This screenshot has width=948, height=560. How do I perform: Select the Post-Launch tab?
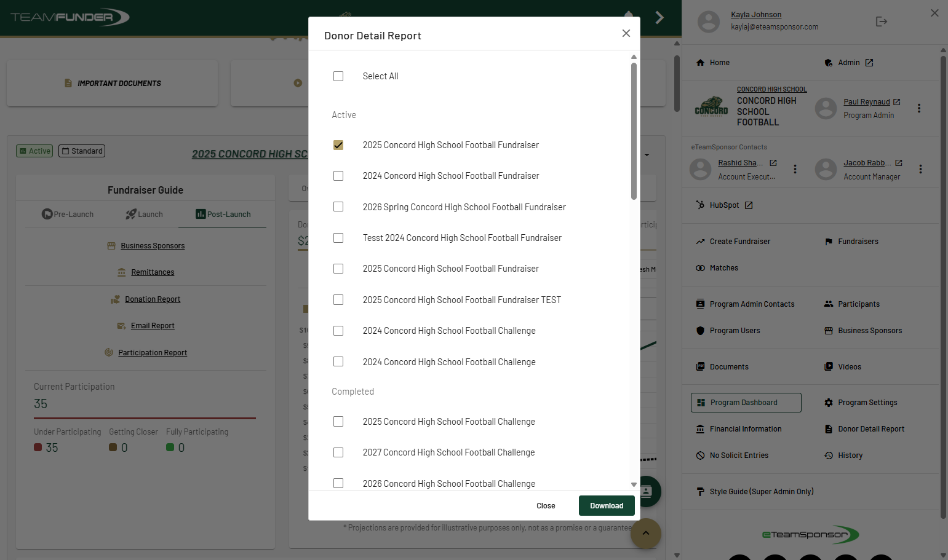coord(223,215)
